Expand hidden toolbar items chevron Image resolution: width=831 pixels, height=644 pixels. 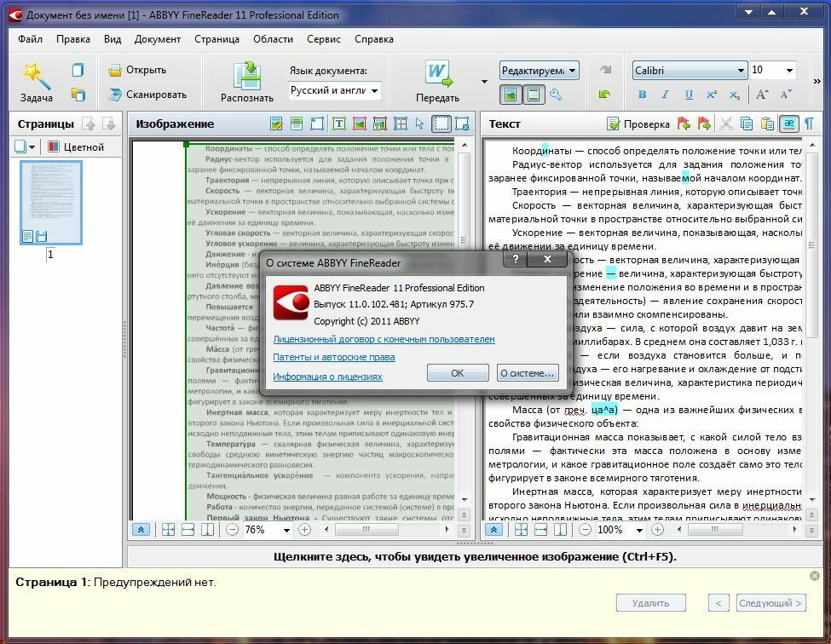tap(817, 81)
